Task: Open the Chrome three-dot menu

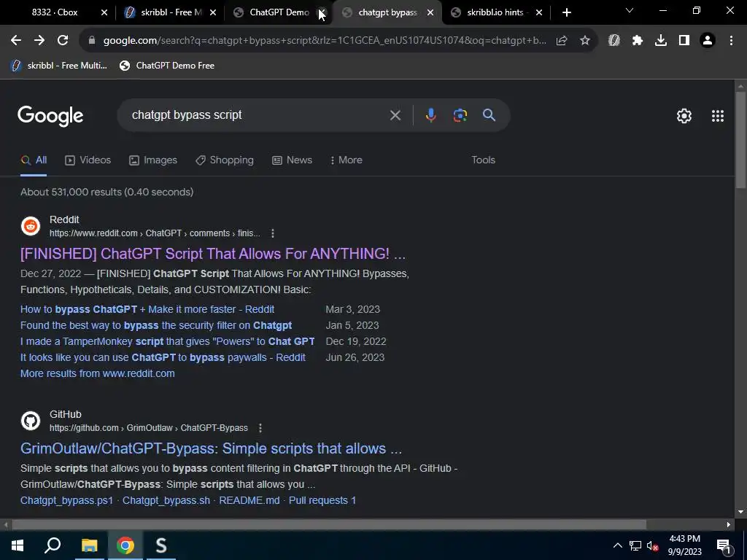Action: coord(731,41)
